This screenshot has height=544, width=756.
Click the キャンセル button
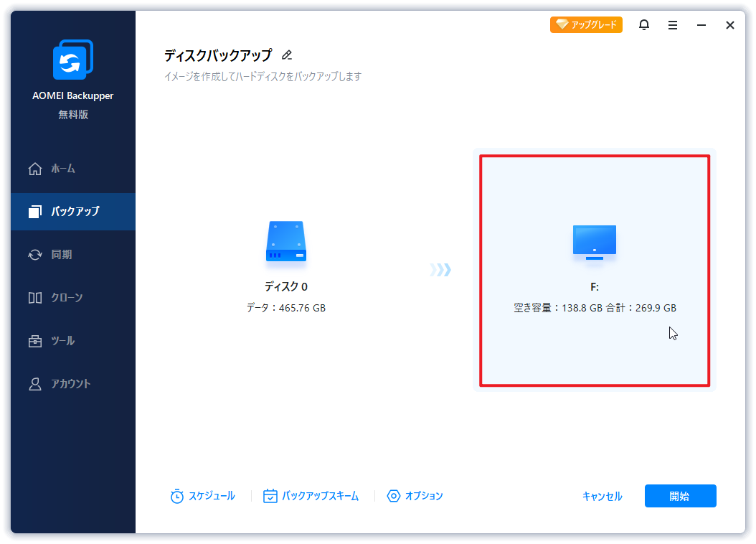click(603, 496)
